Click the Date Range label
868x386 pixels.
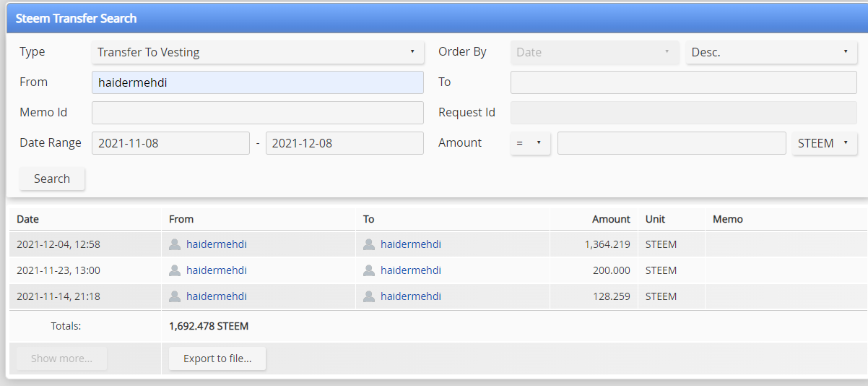[x=51, y=143]
